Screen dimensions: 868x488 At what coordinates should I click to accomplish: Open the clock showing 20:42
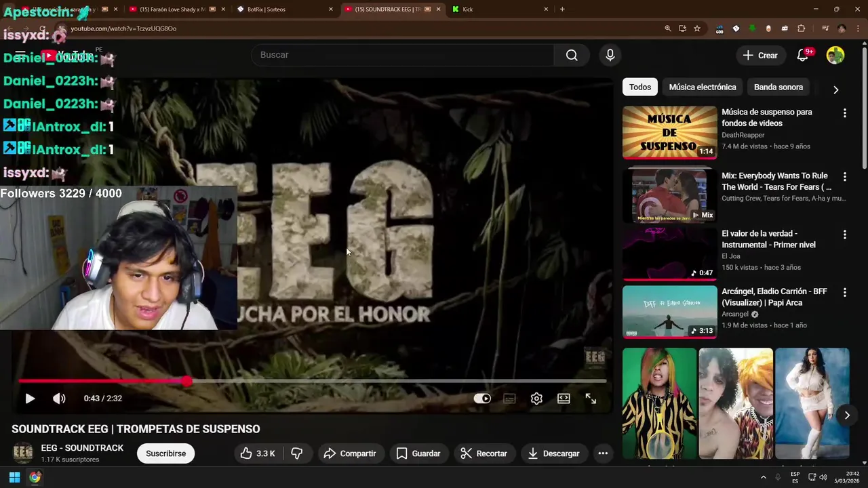coord(847,477)
